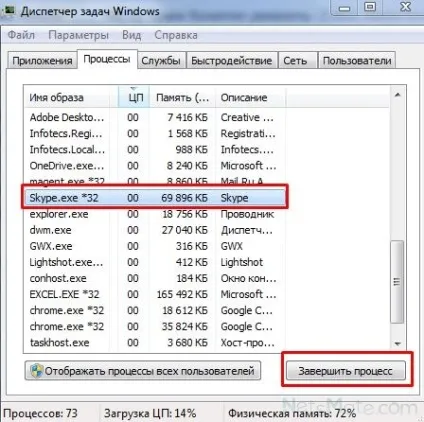
Task: Click the shield icon on show-all-users button
Action: coord(36,371)
